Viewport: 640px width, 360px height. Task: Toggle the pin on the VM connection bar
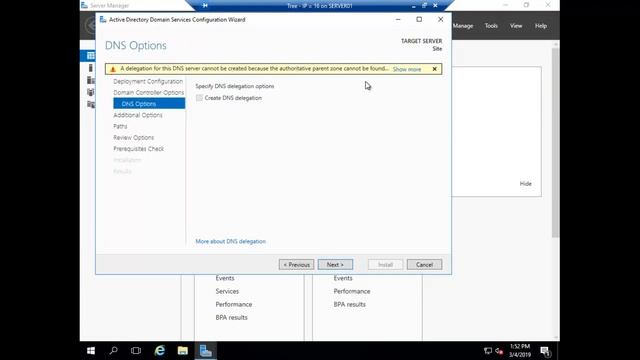[205, 6]
